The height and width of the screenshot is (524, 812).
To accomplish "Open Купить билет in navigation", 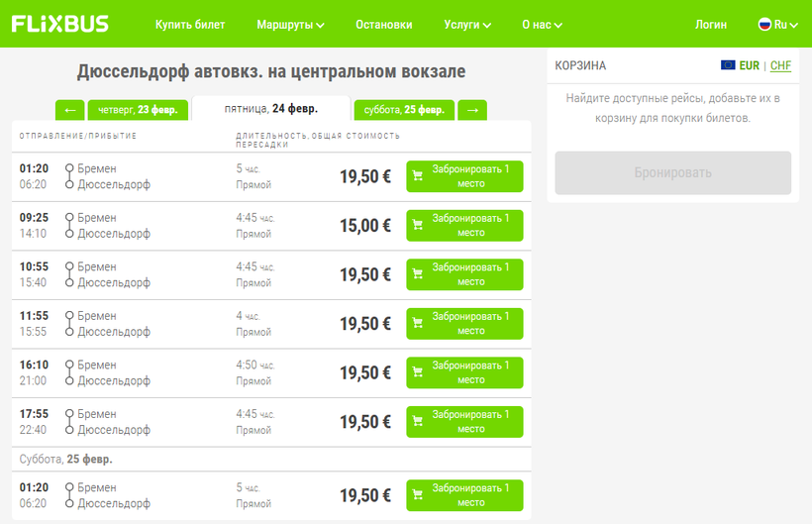I will pos(190,25).
